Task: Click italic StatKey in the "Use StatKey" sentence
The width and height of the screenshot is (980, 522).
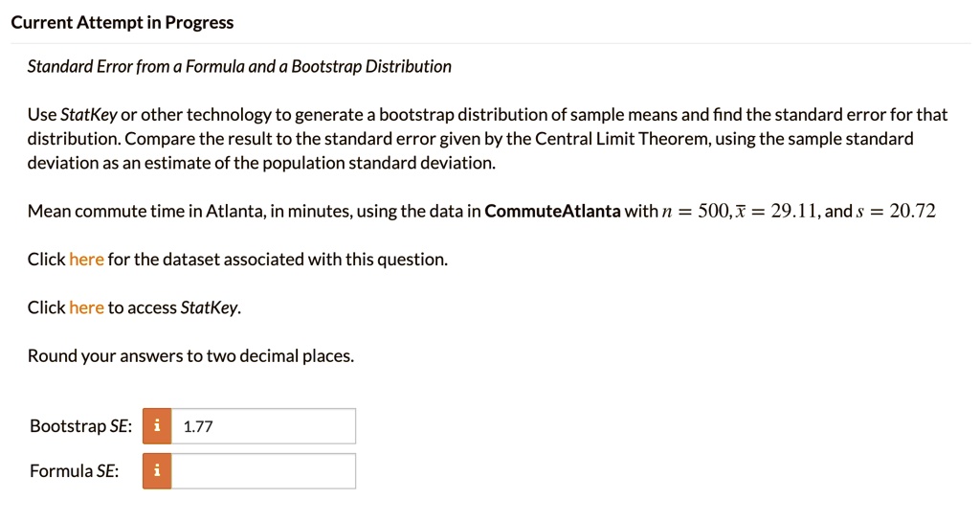Action: click(88, 115)
